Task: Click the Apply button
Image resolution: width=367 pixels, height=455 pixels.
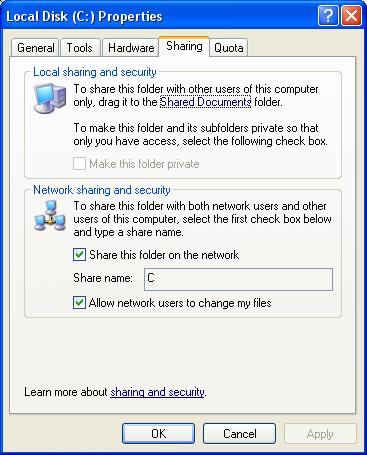Action: [320, 434]
